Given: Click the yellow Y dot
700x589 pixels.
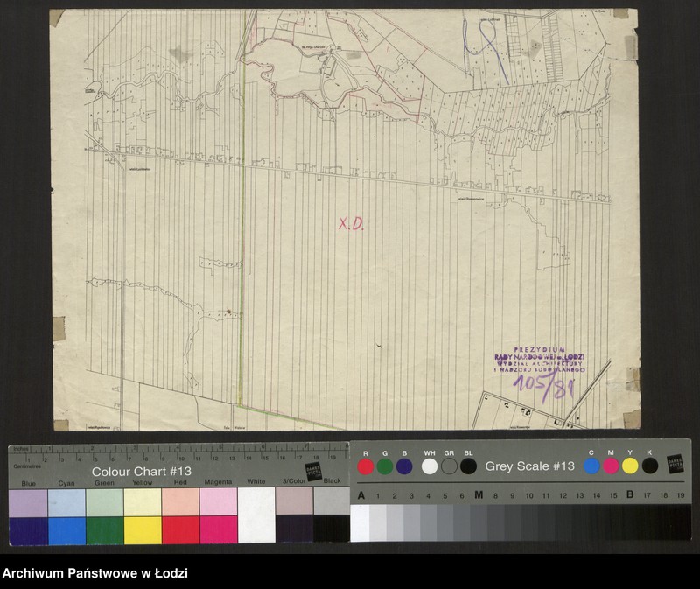Looking at the screenshot, I should click(630, 466).
